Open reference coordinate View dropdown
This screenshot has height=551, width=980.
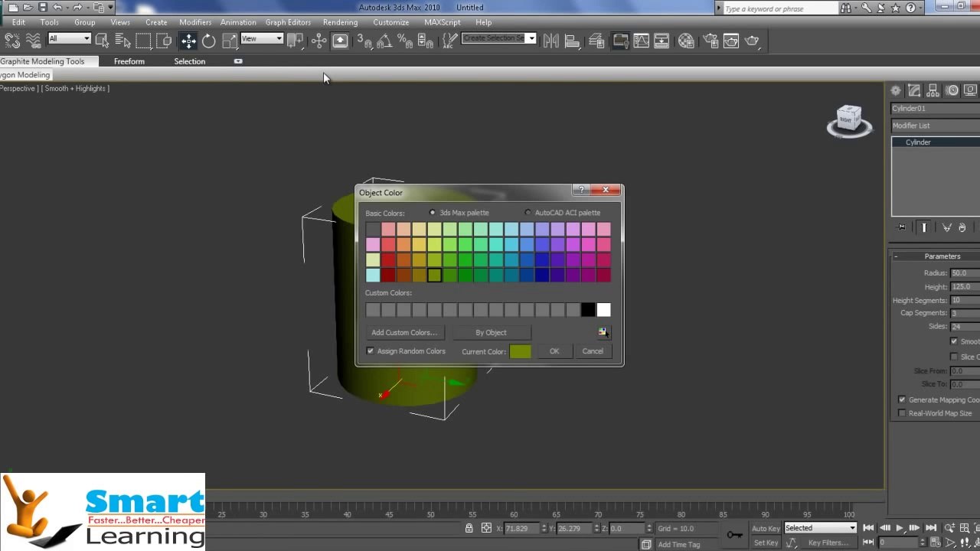click(262, 38)
